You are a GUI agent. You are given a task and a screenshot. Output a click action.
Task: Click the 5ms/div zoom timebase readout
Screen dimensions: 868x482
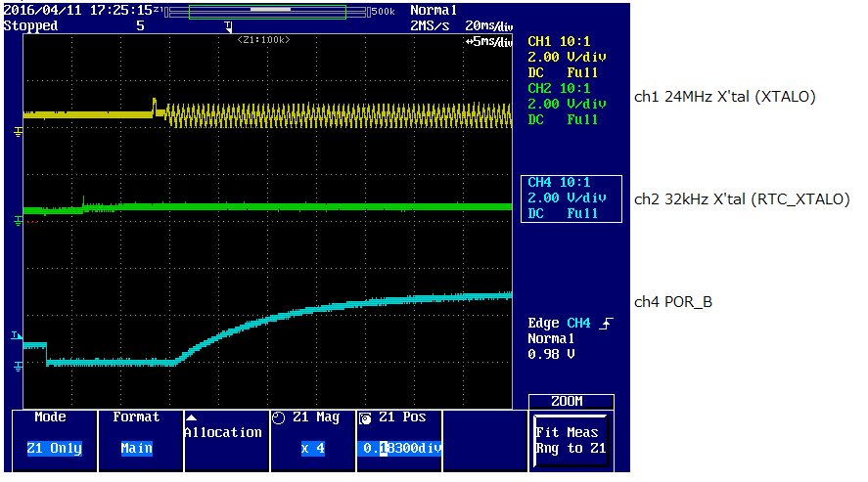489,41
